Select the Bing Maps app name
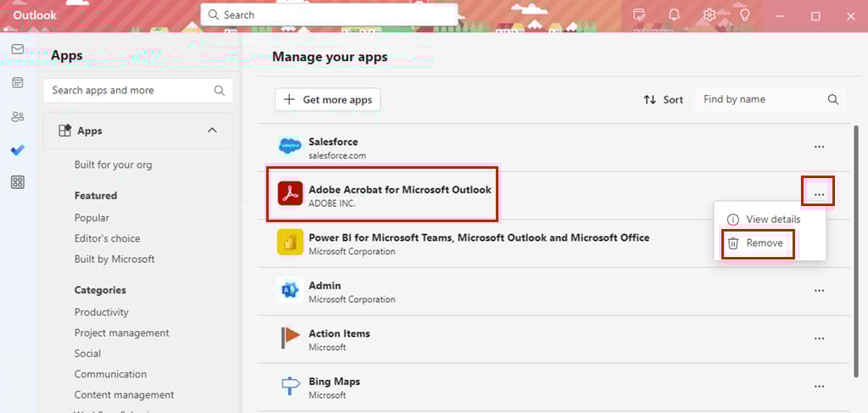The image size is (868, 413). [x=334, y=382]
